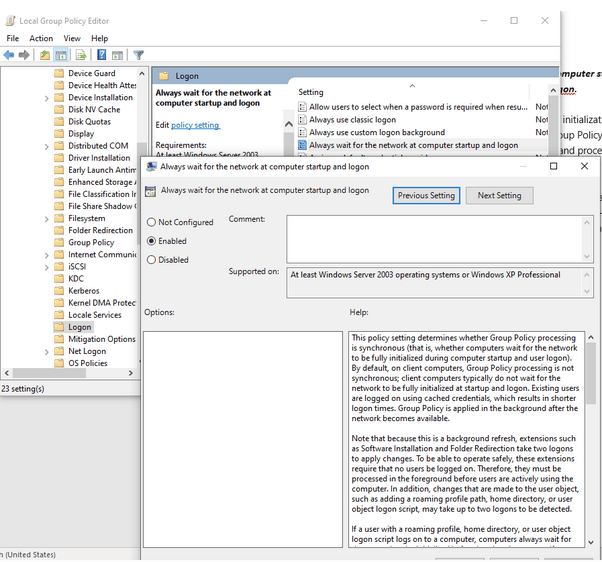
Task: Select the Disk NV Cache tree item
Action: 94,110
